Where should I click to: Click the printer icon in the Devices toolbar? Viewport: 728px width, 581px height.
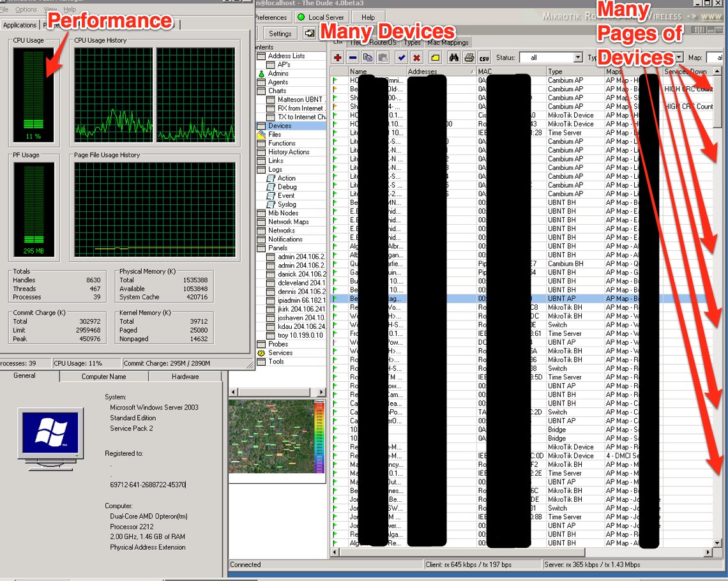(469, 57)
